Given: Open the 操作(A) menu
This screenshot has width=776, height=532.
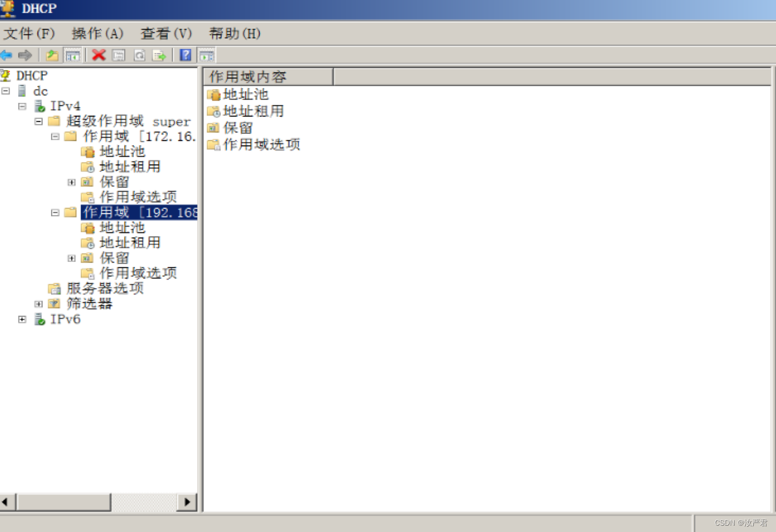Looking at the screenshot, I should coord(97,33).
